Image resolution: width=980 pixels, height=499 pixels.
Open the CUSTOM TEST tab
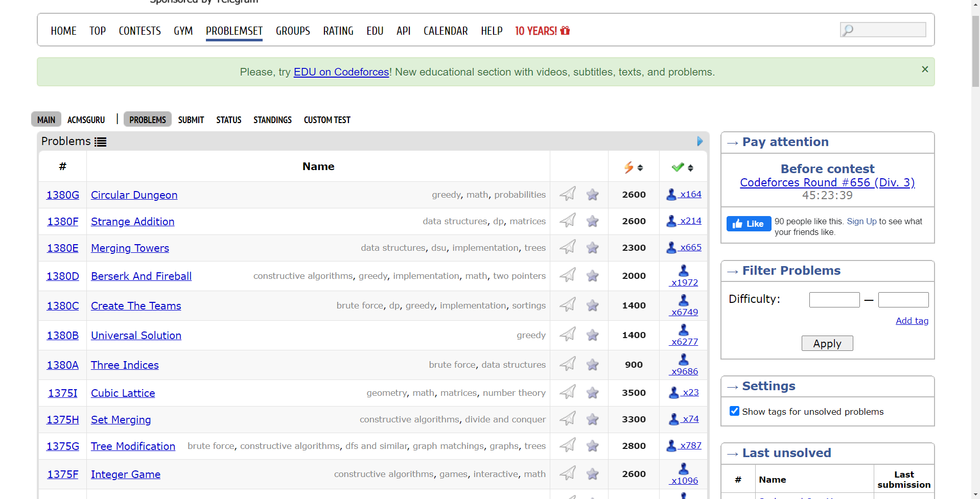327,120
